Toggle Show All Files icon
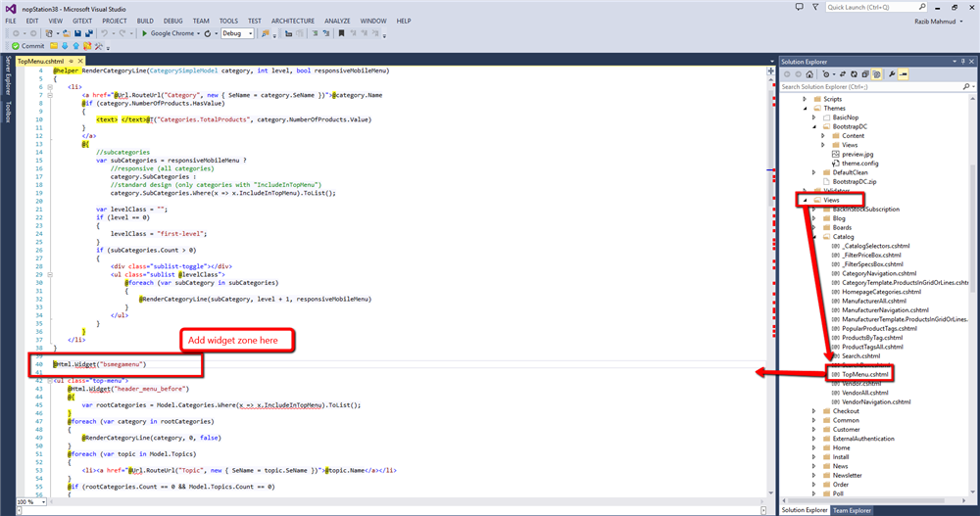Viewport: 980px width, 516px height. 876,74
